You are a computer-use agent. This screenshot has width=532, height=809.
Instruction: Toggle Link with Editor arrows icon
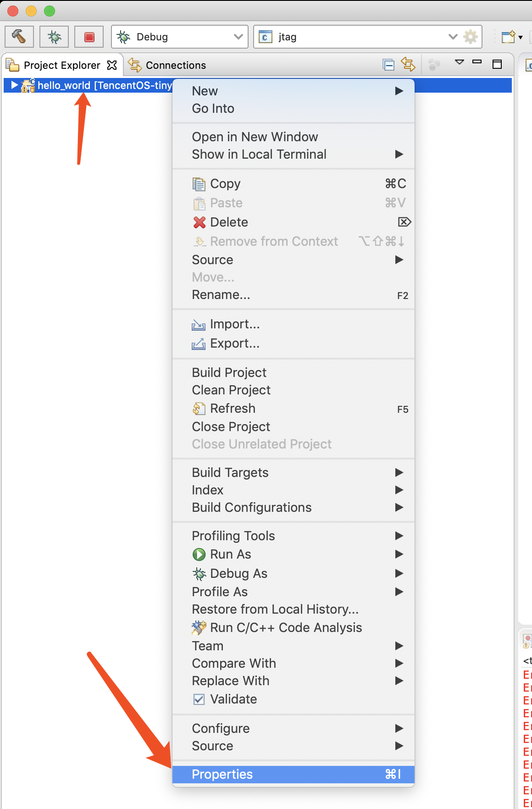pyautogui.click(x=408, y=64)
